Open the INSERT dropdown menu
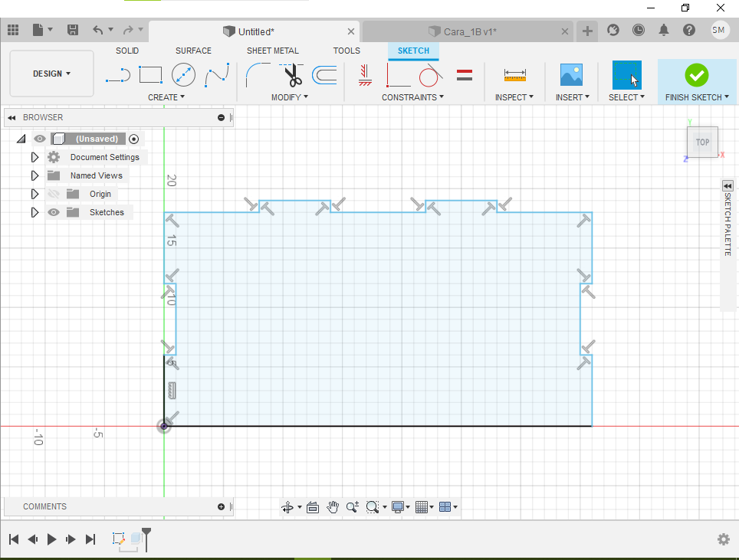The height and width of the screenshot is (560, 739). click(573, 97)
